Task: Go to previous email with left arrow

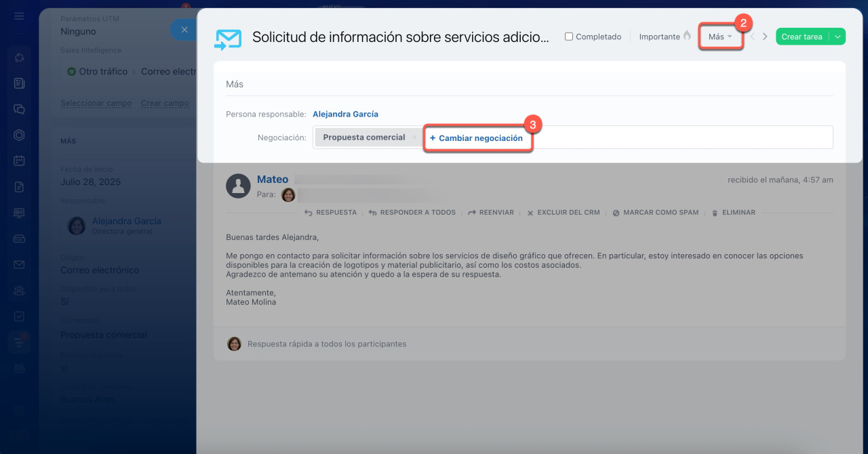Action: [x=752, y=37]
